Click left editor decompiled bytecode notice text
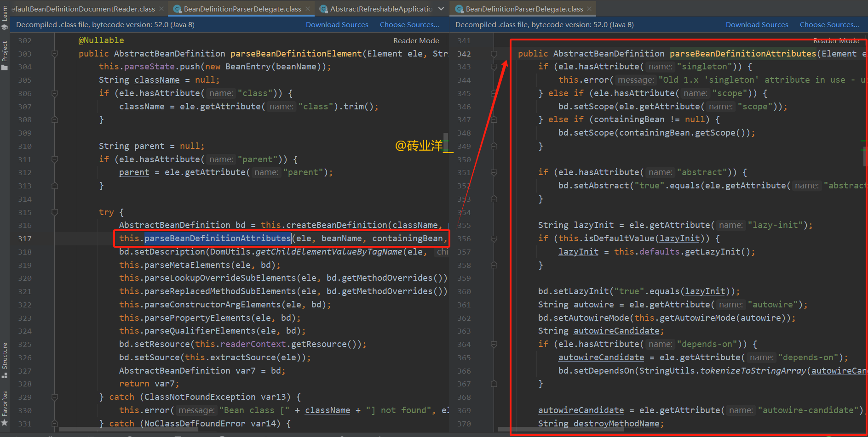Viewport: 868px width, 437px height. pos(105,25)
